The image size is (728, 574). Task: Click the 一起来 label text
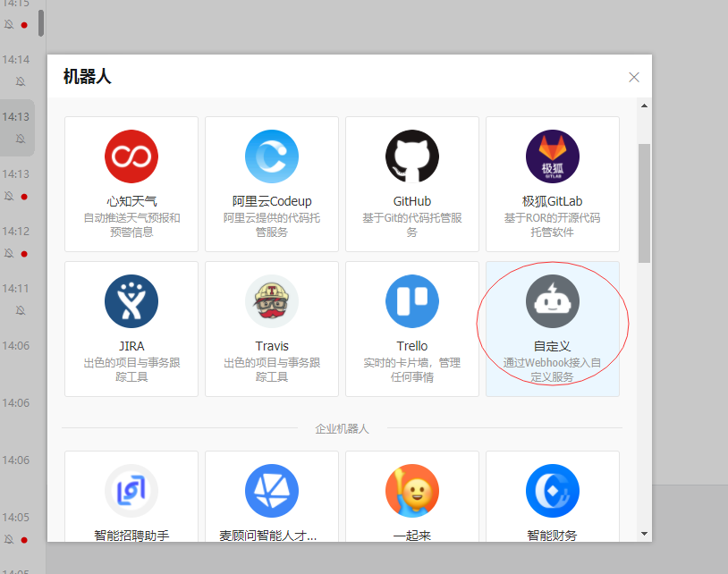click(412, 536)
